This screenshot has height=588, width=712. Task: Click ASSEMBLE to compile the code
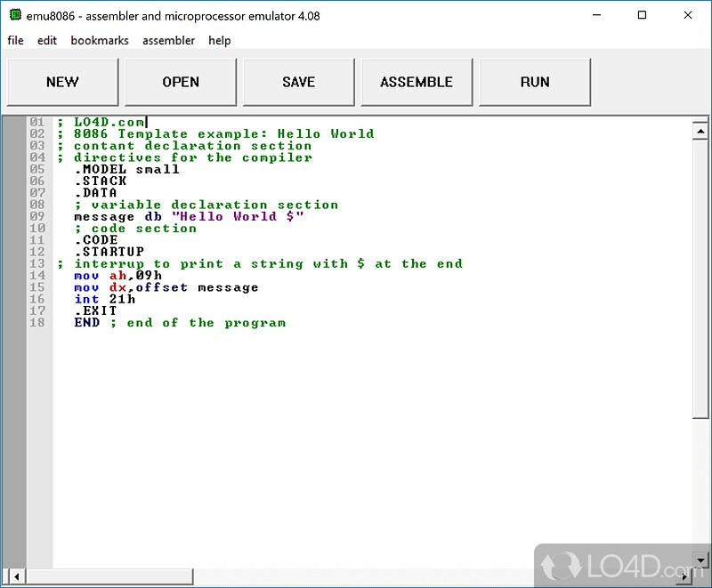click(x=417, y=82)
